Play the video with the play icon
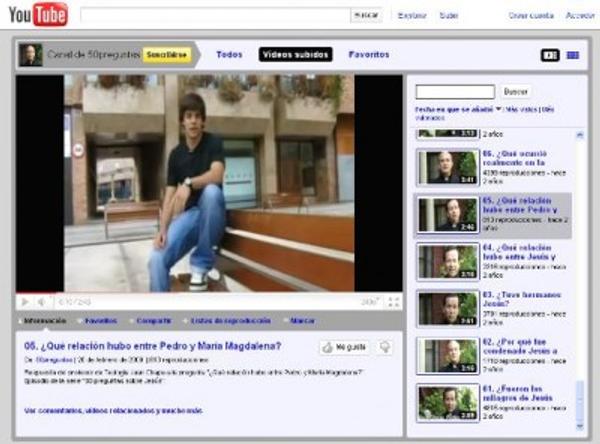The height and width of the screenshot is (444, 600). [25, 302]
